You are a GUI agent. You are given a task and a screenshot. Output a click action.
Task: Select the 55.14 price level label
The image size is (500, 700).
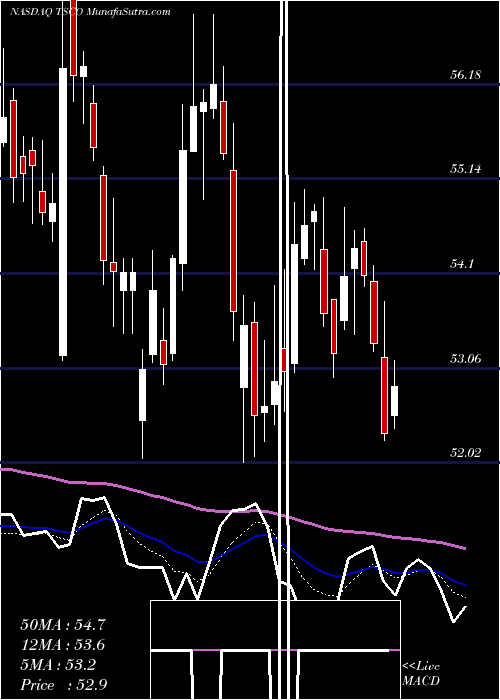click(465, 169)
